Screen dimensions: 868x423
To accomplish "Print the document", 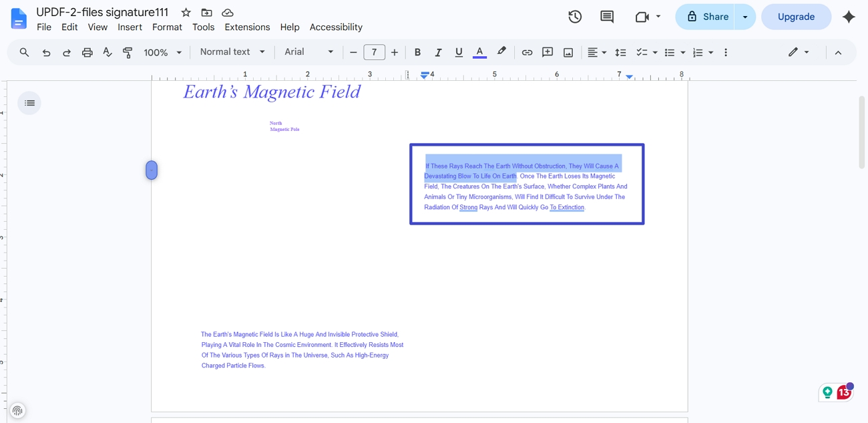I will 87,52.
